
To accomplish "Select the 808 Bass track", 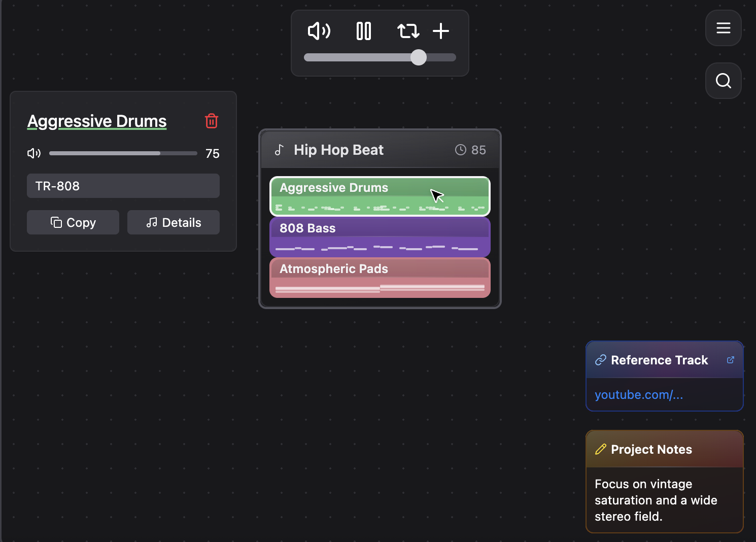I will click(x=380, y=237).
